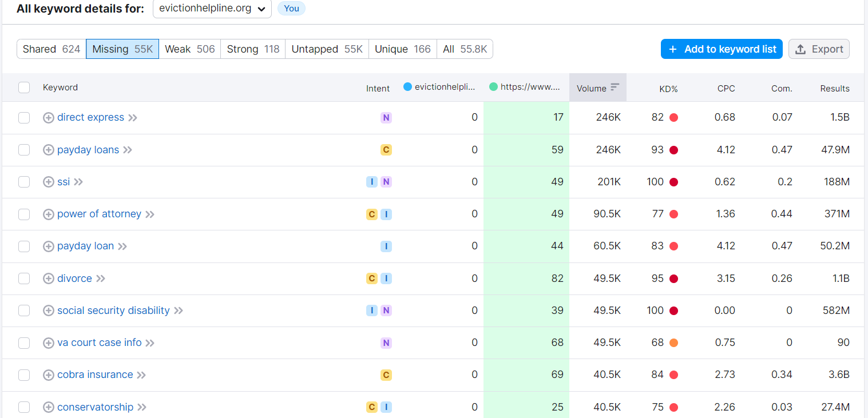
Task: Click double-chevron icon next to ssi
Action: [78, 182]
